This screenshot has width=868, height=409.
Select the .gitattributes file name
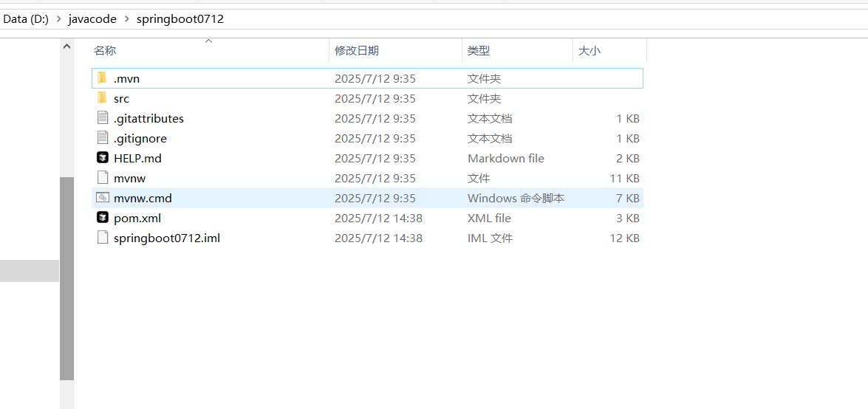pos(148,119)
